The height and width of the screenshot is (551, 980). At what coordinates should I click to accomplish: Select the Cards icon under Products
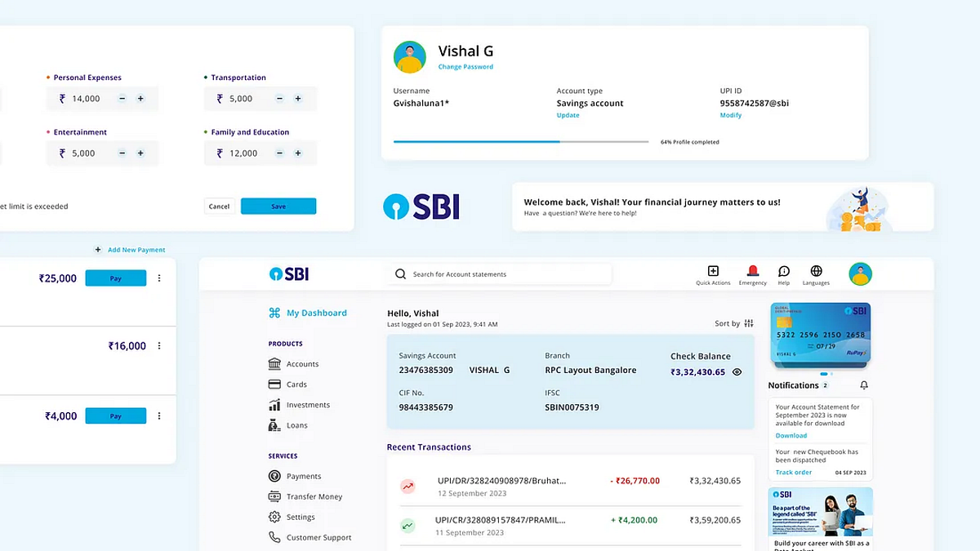tap(274, 384)
